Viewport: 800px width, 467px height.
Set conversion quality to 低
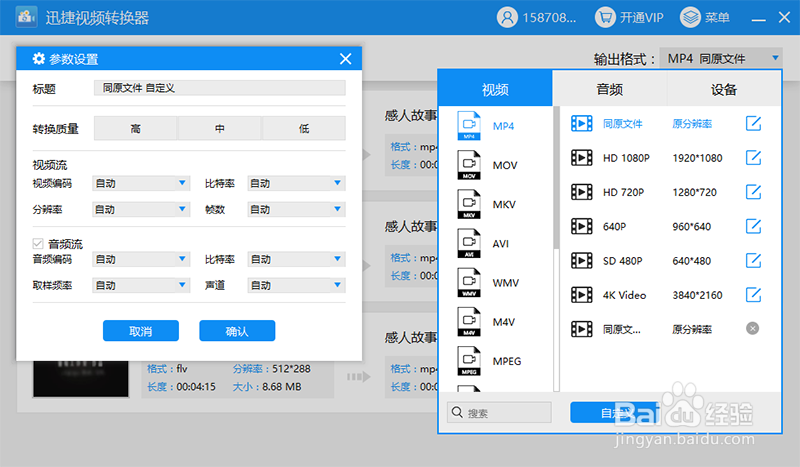tap(304, 128)
